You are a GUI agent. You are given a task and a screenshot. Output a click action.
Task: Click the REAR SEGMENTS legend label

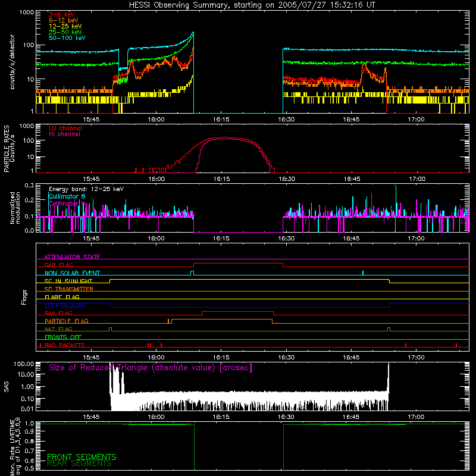pyautogui.click(x=79, y=464)
